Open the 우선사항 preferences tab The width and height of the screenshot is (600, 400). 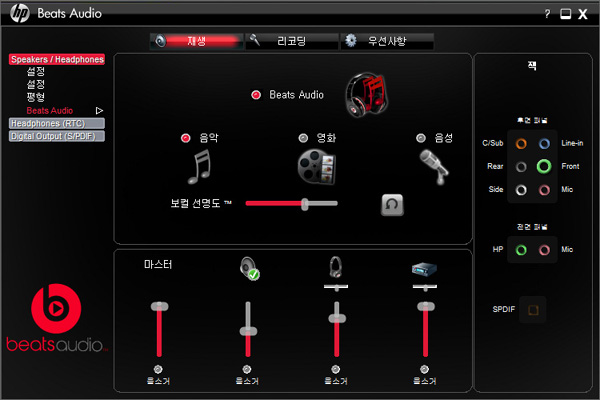[387, 41]
